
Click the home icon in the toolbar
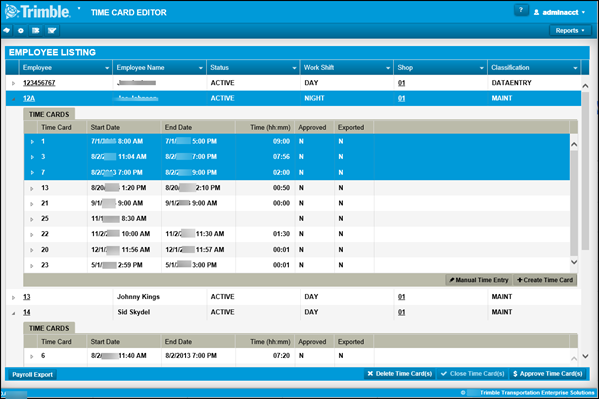tap(6, 31)
